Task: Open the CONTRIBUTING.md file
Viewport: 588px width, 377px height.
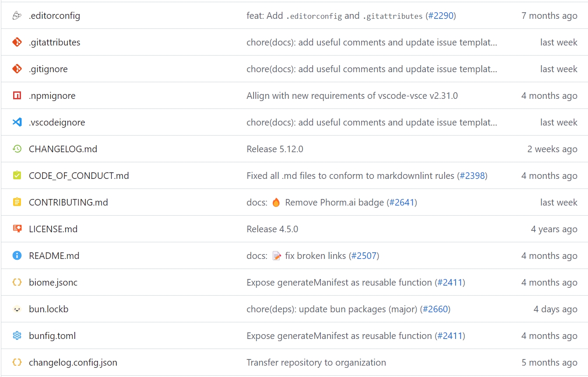Action: (x=68, y=202)
